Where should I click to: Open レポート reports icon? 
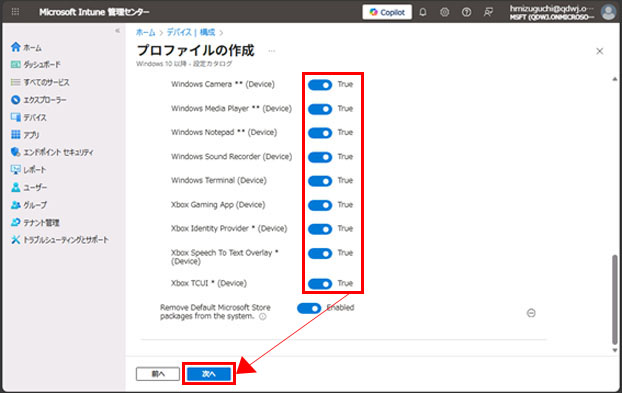[x=15, y=169]
